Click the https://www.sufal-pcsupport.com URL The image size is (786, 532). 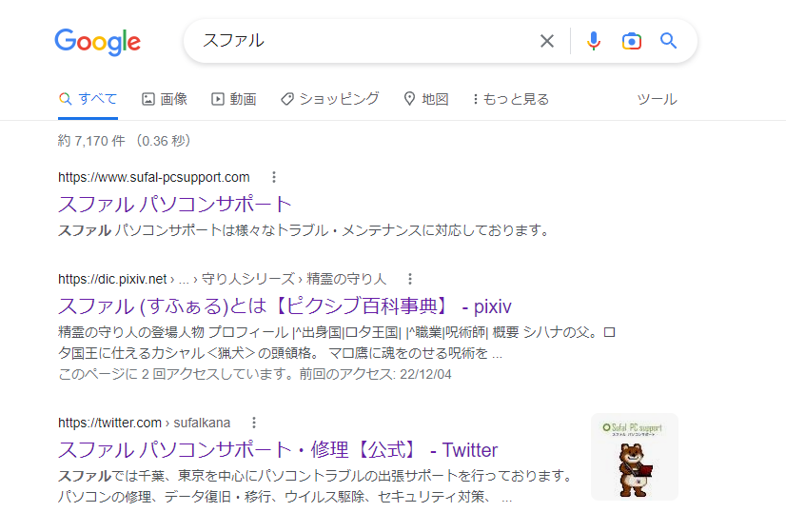154,177
